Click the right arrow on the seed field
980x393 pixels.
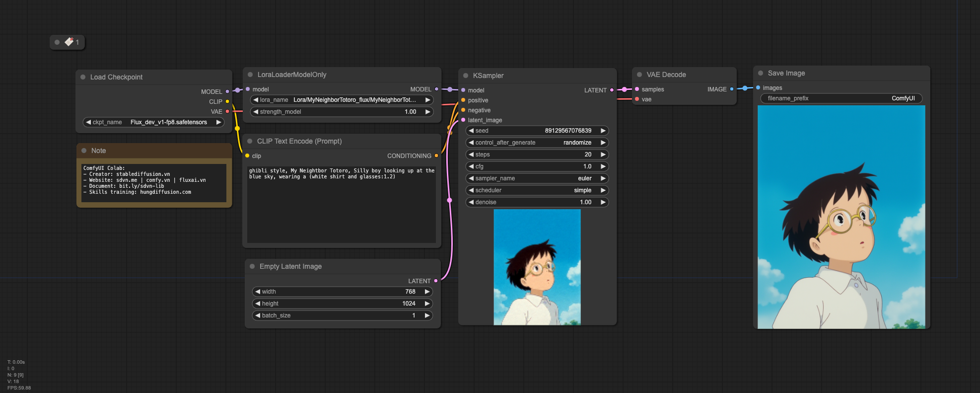point(603,131)
